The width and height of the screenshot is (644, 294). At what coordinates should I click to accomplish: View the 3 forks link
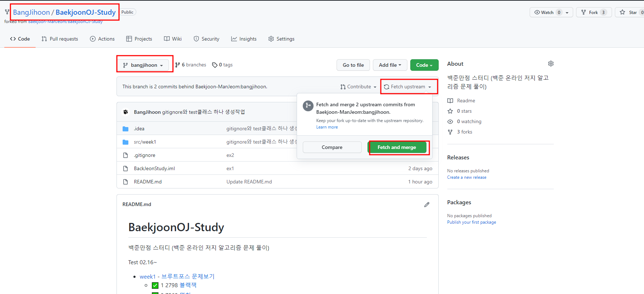point(460,132)
